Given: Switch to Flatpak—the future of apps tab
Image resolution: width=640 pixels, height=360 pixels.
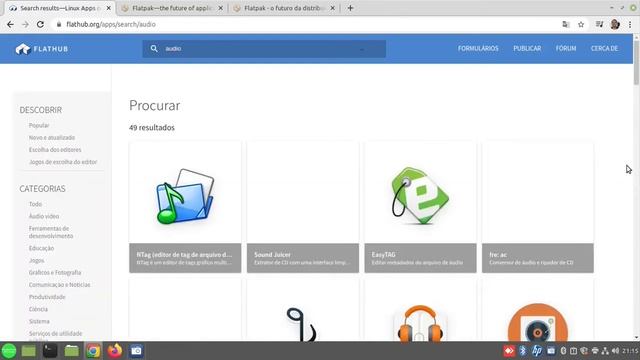Looking at the screenshot, I should (x=173, y=8).
